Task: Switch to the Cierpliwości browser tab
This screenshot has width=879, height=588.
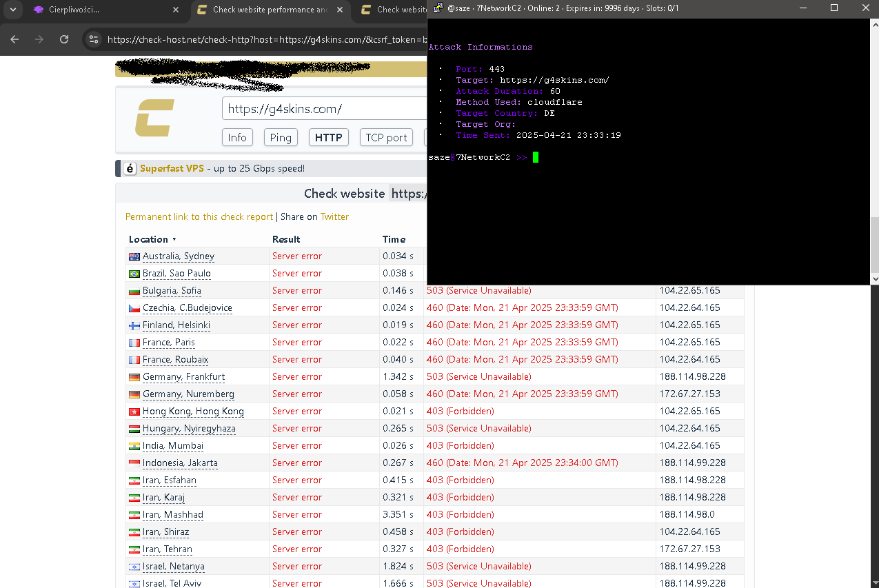Action: coord(106,10)
